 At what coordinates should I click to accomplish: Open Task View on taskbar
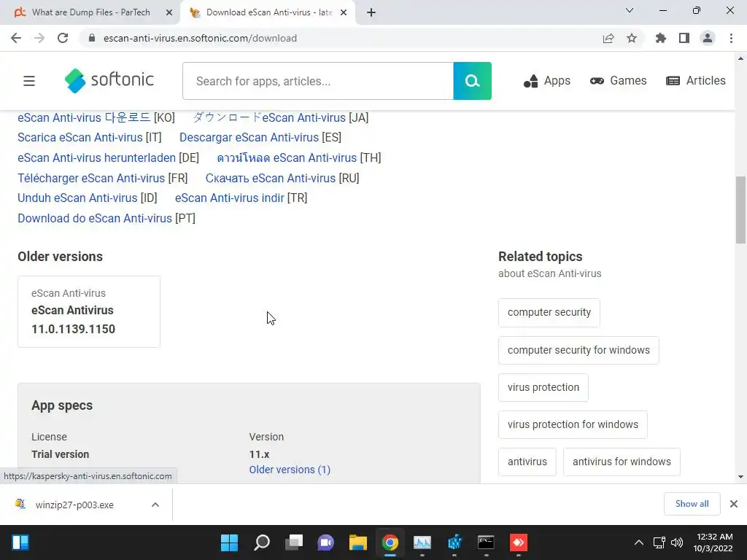coord(294,542)
